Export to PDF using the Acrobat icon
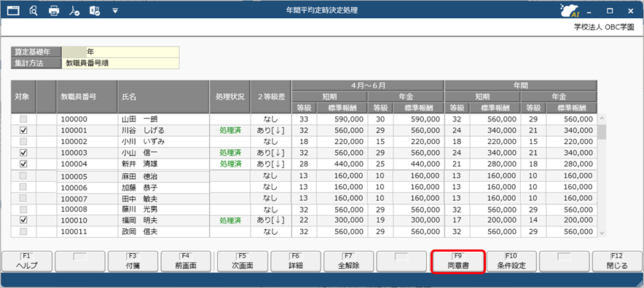 [74, 11]
